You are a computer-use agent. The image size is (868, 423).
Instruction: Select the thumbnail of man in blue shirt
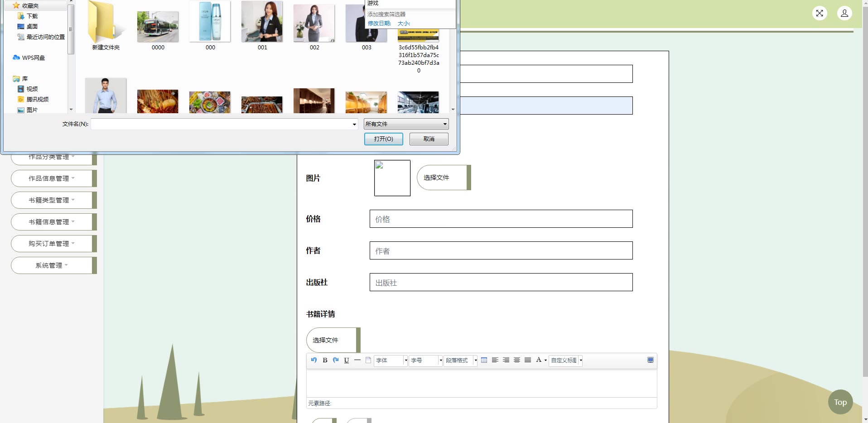pyautogui.click(x=106, y=96)
